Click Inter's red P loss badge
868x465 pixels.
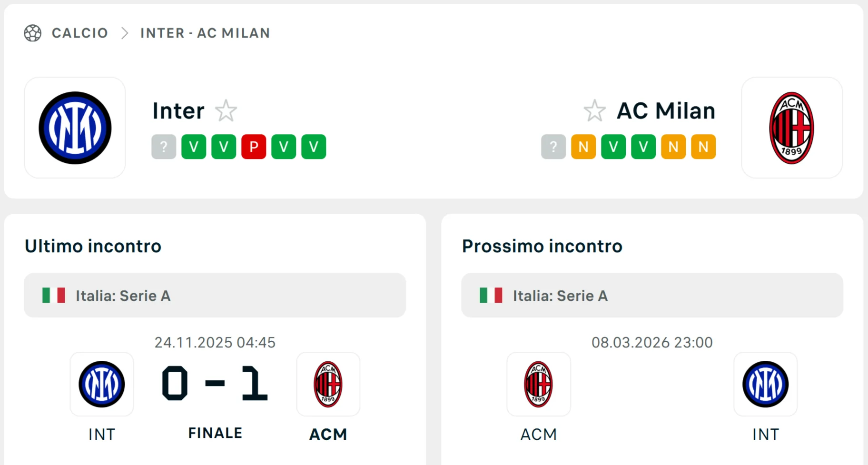(254, 147)
